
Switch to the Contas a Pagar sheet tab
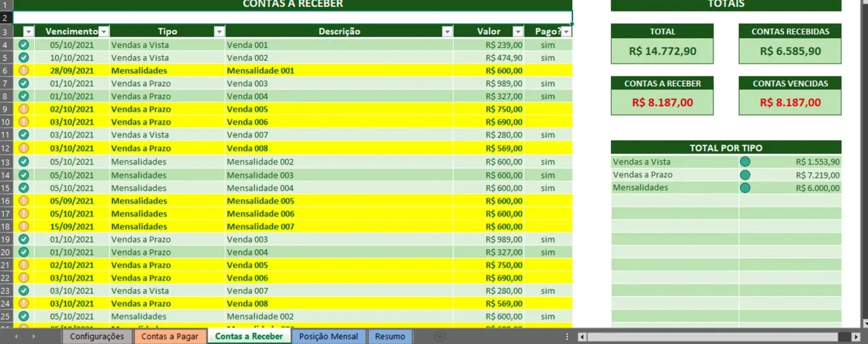(x=170, y=337)
